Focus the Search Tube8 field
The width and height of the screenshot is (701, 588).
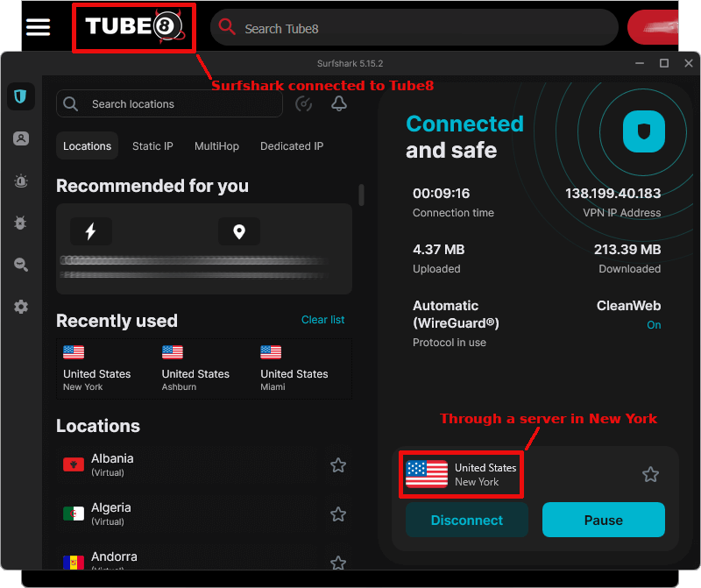click(414, 28)
